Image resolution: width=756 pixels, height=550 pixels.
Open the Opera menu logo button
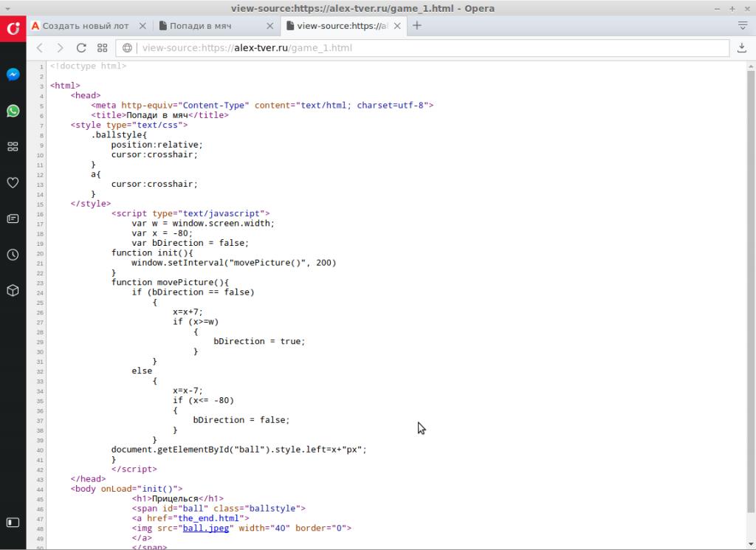[x=13, y=29]
